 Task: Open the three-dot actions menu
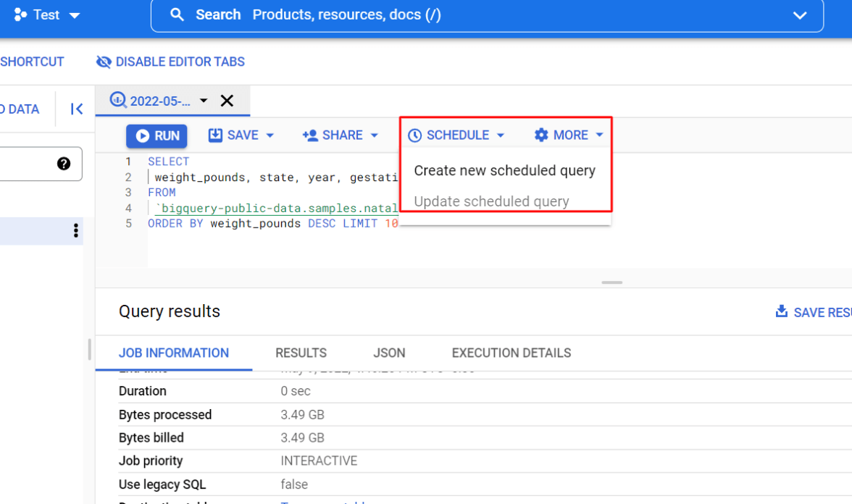(76, 231)
